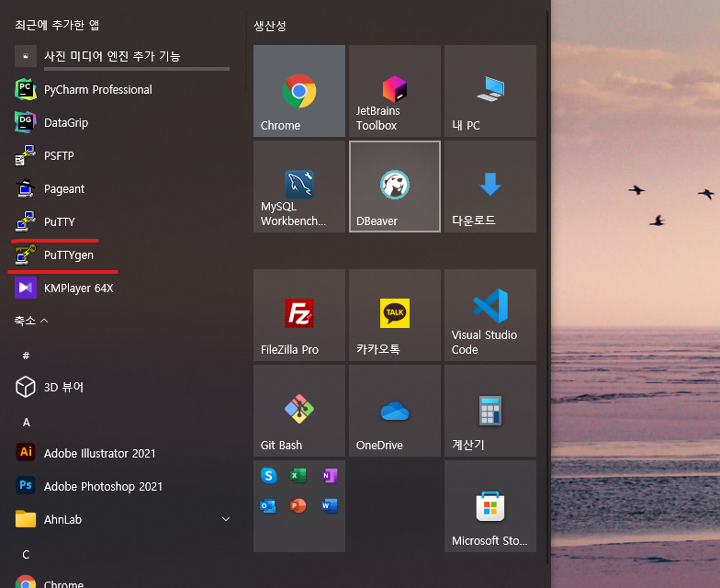Open the Chrome tile
The height and width of the screenshot is (588, 720).
(x=299, y=90)
